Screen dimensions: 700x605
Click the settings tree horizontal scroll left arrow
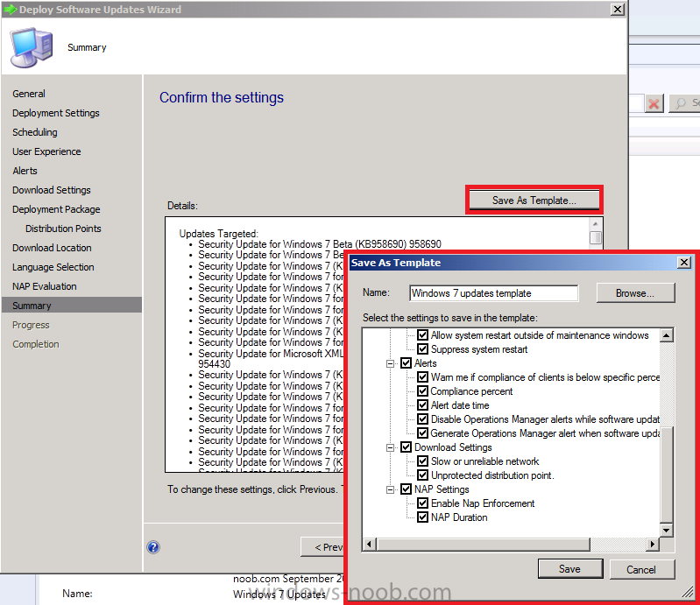pos(369,545)
